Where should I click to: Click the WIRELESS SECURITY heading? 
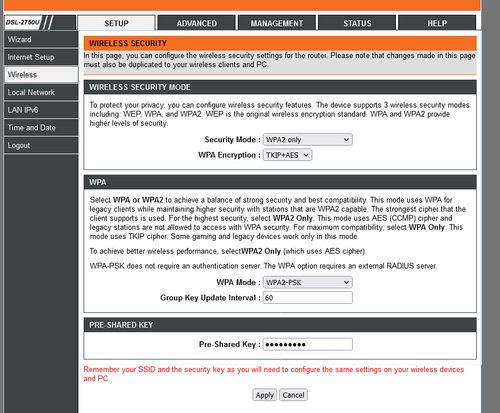click(128, 43)
